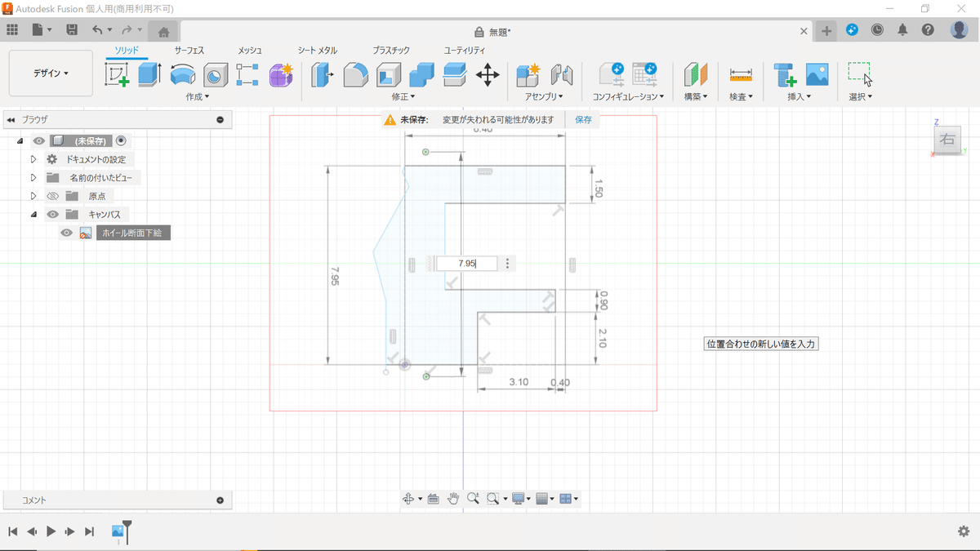Open the 修正 dropdown menu
The height and width of the screenshot is (551, 980).
[x=403, y=96]
